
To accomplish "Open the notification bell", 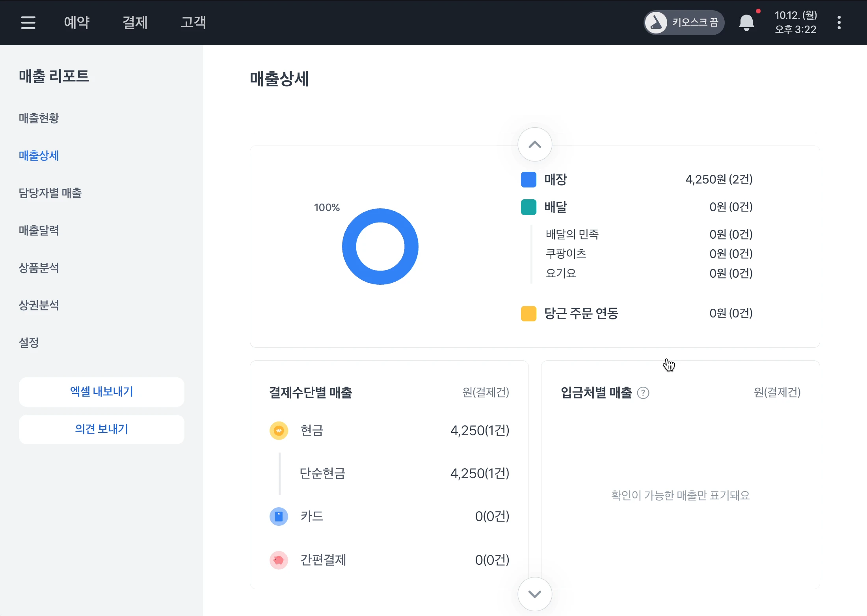I will click(746, 22).
